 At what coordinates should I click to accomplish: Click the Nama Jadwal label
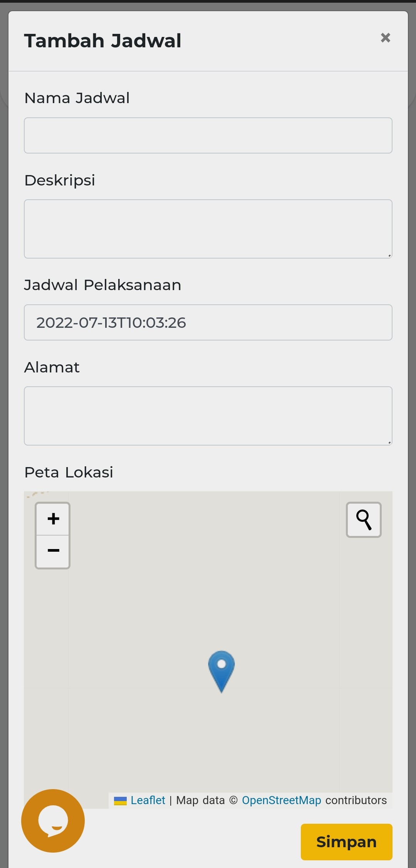77,98
